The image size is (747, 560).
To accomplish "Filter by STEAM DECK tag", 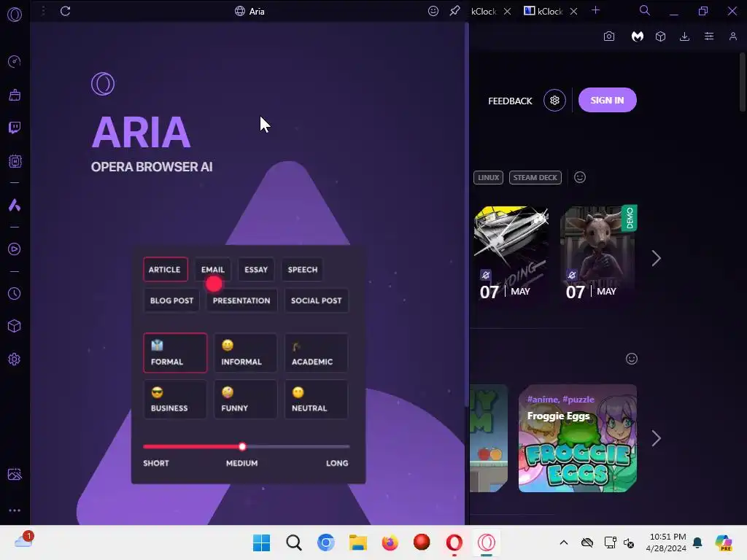I will [x=535, y=178].
